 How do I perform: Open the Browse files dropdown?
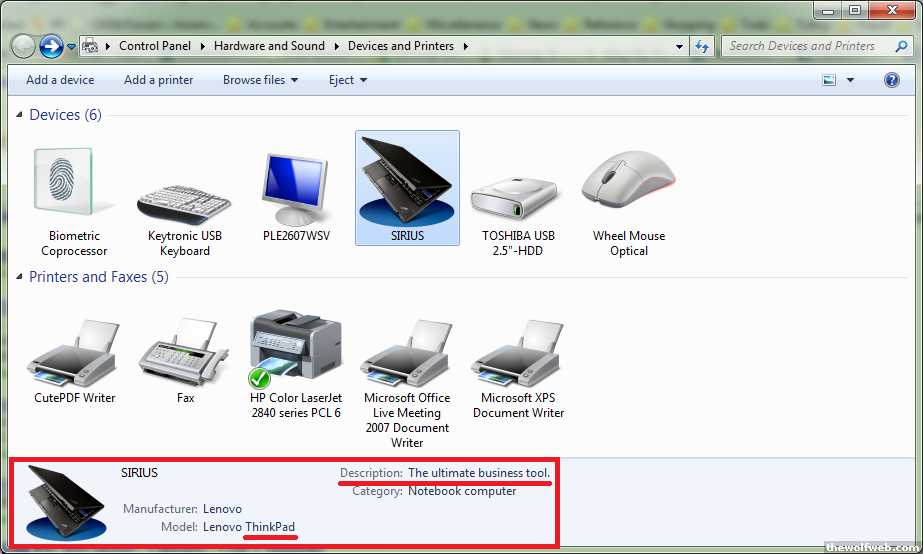(260, 80)
